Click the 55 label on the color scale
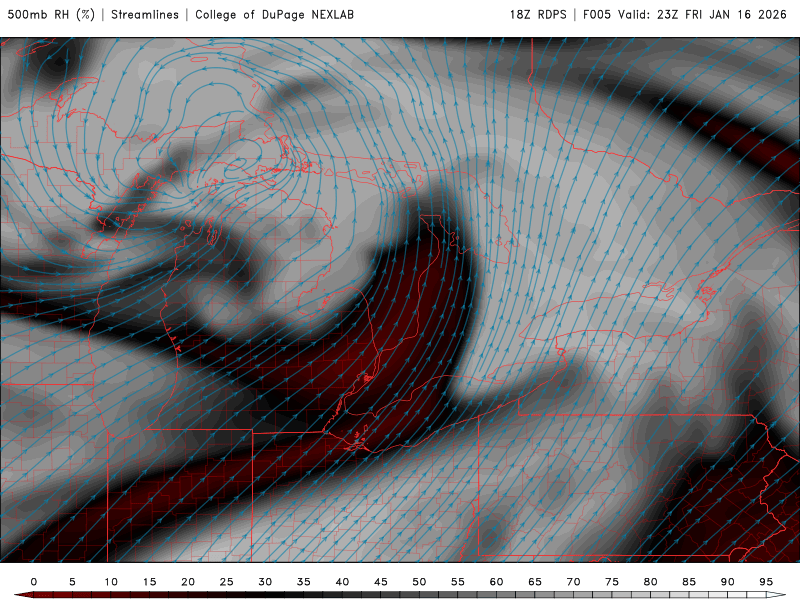The width and height of the screenshot is (800, 600). [458, 582]
